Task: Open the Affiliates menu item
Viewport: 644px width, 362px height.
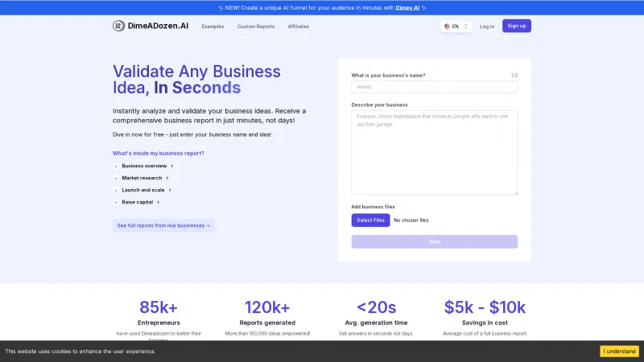Action: [299, 27]
